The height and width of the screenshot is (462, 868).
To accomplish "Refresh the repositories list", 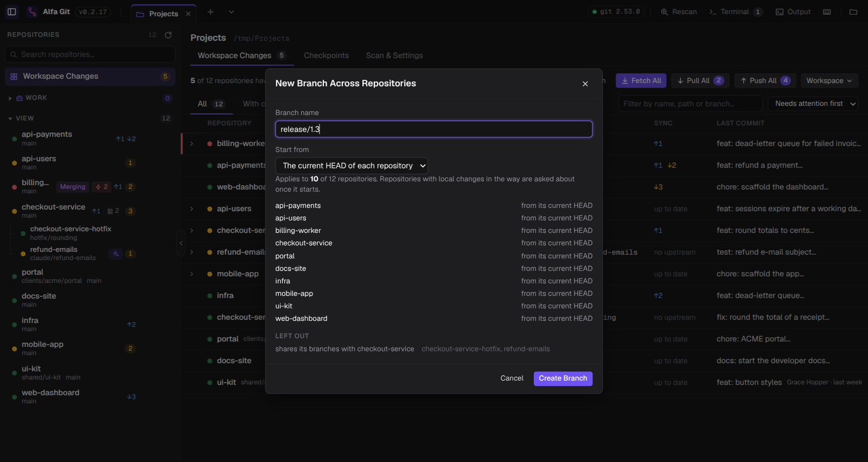I will (168, 35).
